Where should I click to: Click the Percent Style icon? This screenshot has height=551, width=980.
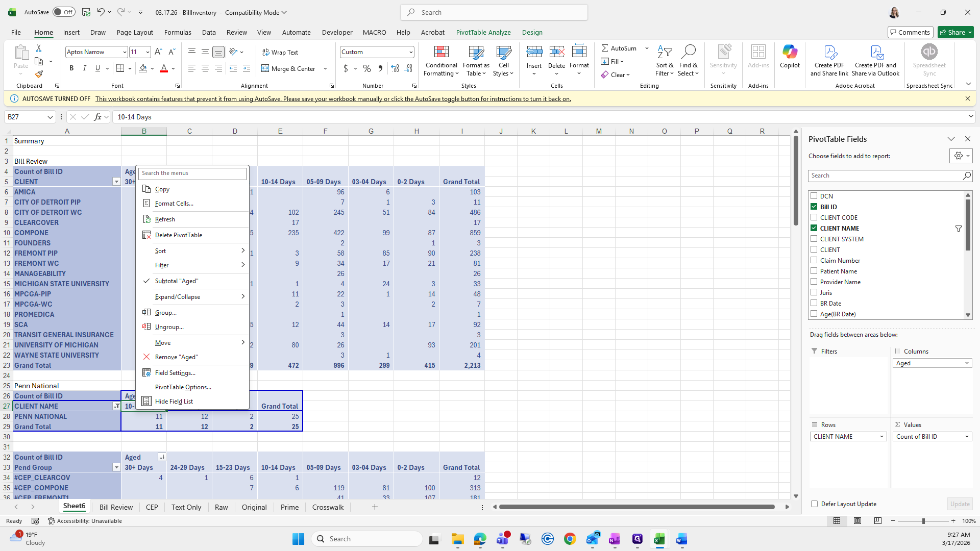(367, 68)
